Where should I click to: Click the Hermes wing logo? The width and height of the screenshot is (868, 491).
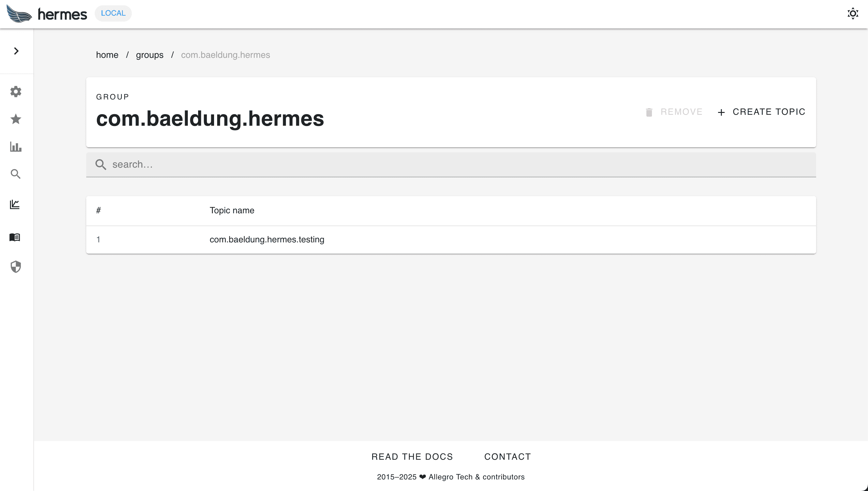click(x=19, y=14)
